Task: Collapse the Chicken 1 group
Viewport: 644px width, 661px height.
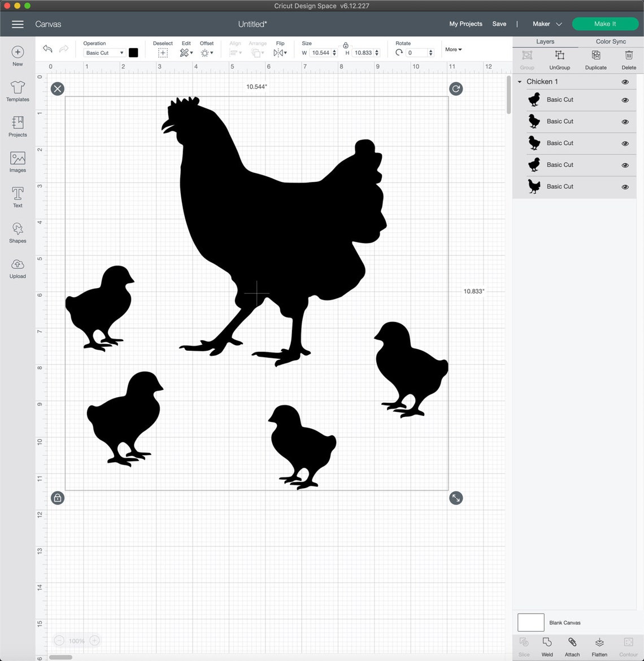Action: tap(519, 81)
